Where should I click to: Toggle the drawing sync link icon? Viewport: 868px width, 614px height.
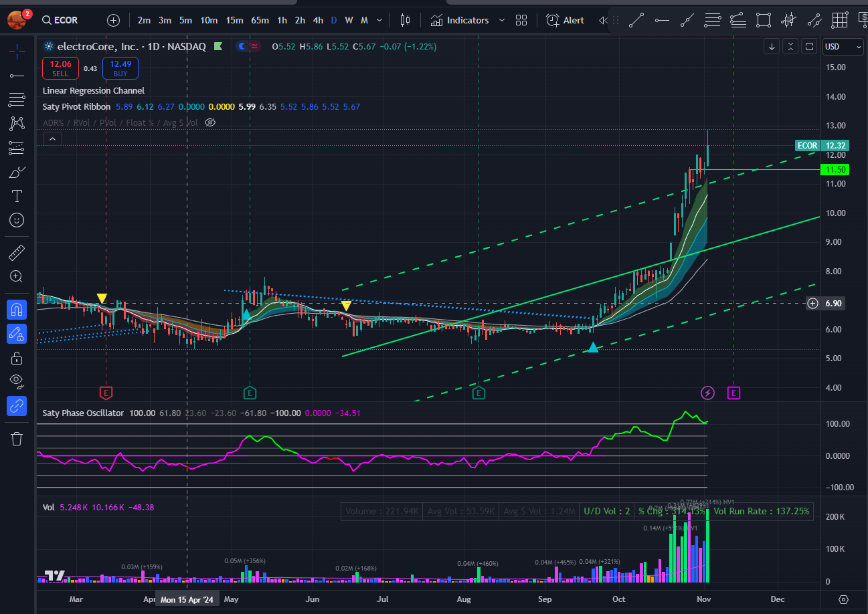pos(17,405)
